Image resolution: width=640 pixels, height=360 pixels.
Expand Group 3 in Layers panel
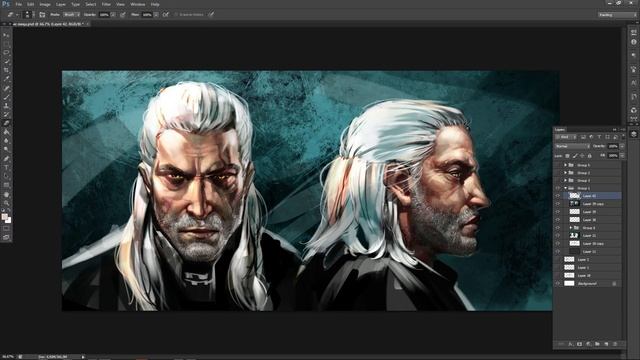(x=565, y=180)
